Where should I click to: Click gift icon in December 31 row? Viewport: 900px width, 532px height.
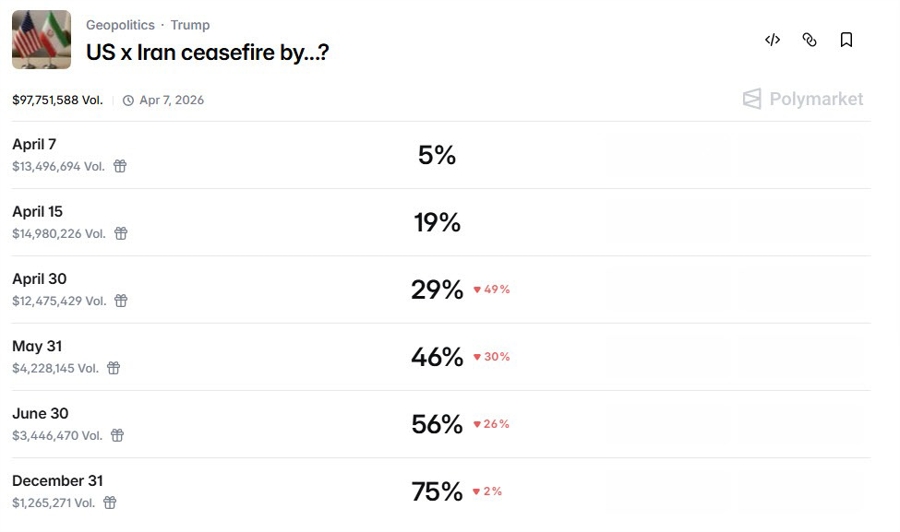(x=110, y=502)
